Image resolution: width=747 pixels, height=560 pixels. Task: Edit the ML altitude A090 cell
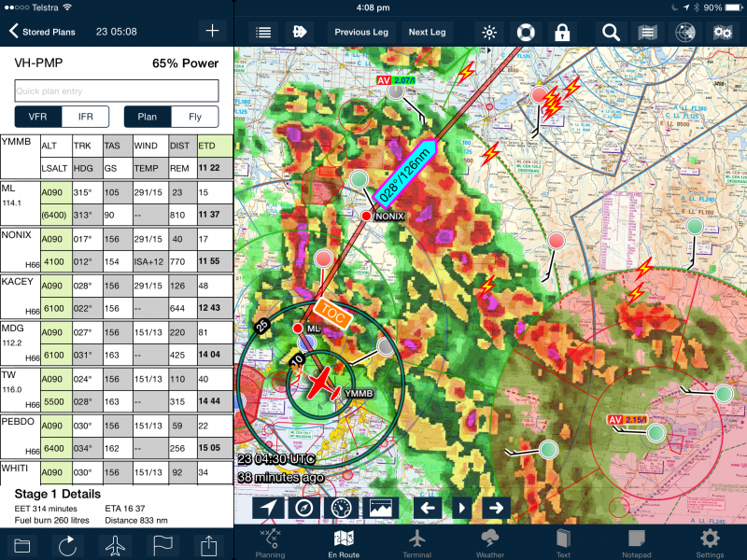56,192
